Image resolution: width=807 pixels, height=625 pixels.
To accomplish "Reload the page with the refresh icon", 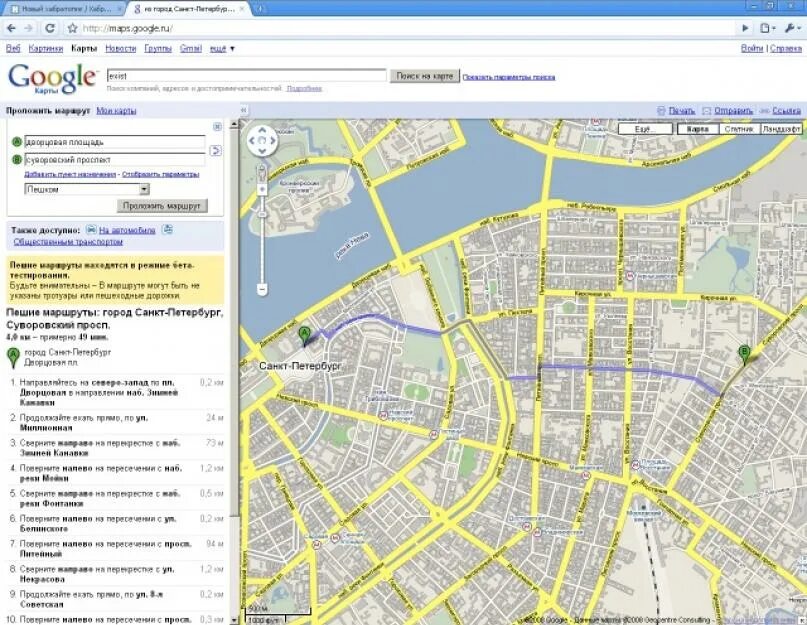I will click(50, 28).
